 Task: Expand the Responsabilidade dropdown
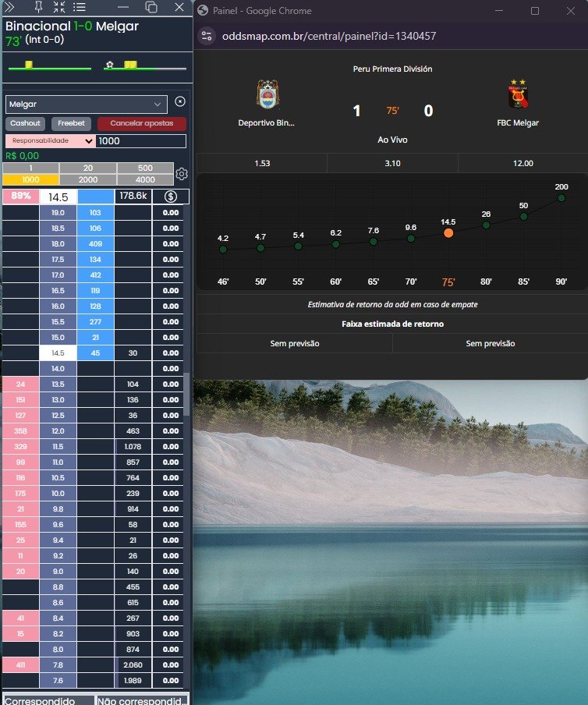(50, 141)
